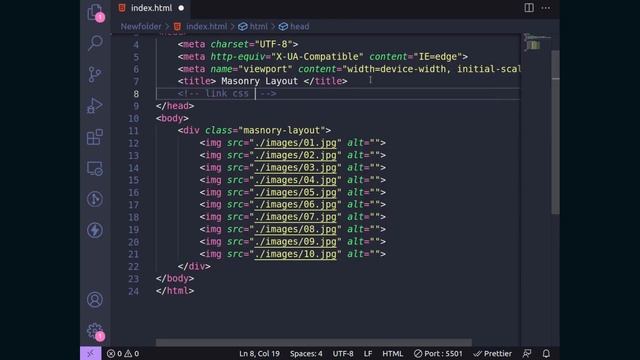Click Port : 5501 Live Server status
Image resolution: width=640 pixels, height=360 pixels.
click(438, 353)
